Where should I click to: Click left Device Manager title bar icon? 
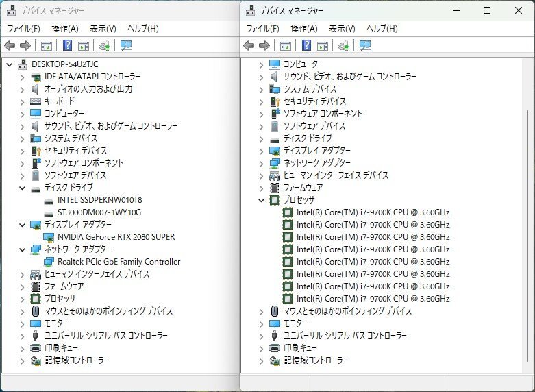[11, 10]
